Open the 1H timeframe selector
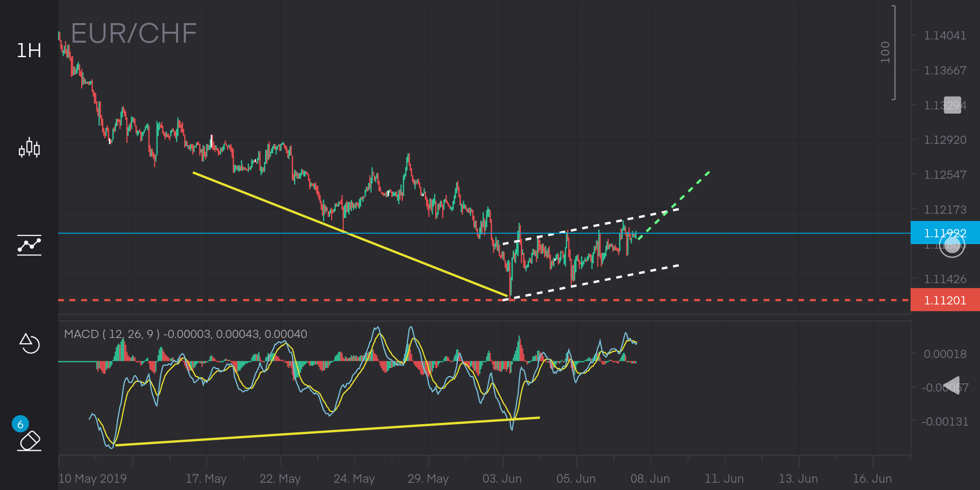980x490 pixels. [x=29, y=50]
